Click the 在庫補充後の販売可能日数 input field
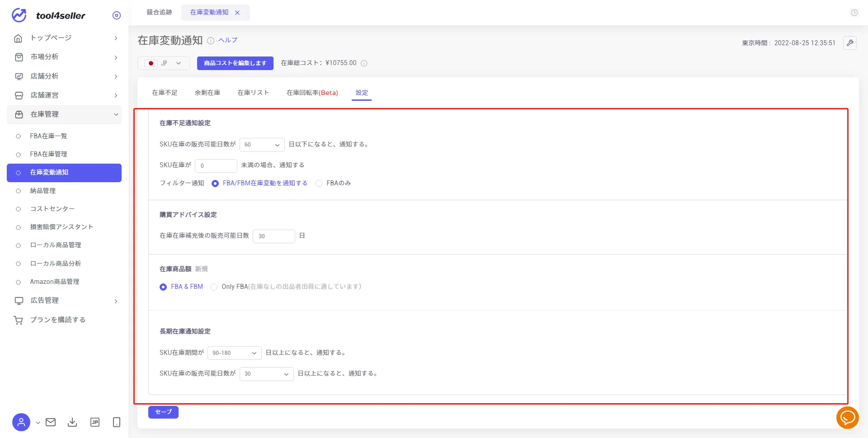868x438 pixels. tap(274, 236)
